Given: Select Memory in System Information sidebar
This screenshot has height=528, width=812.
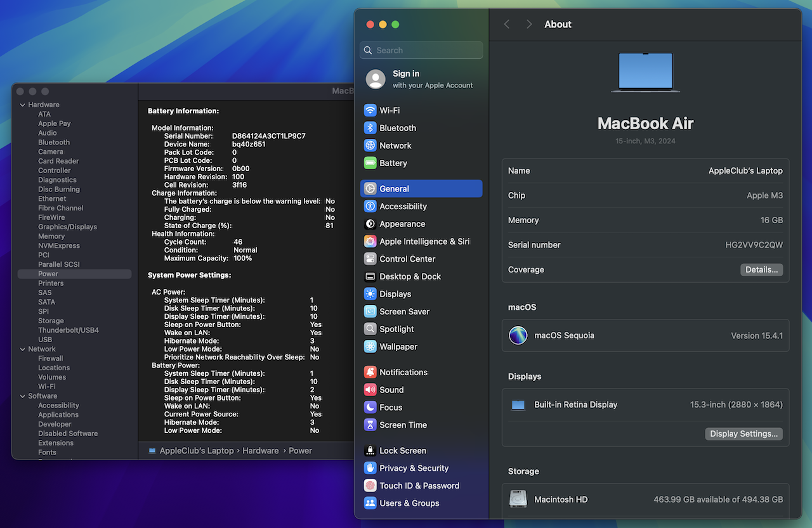Looking at the screenshot, I should 51,236.
